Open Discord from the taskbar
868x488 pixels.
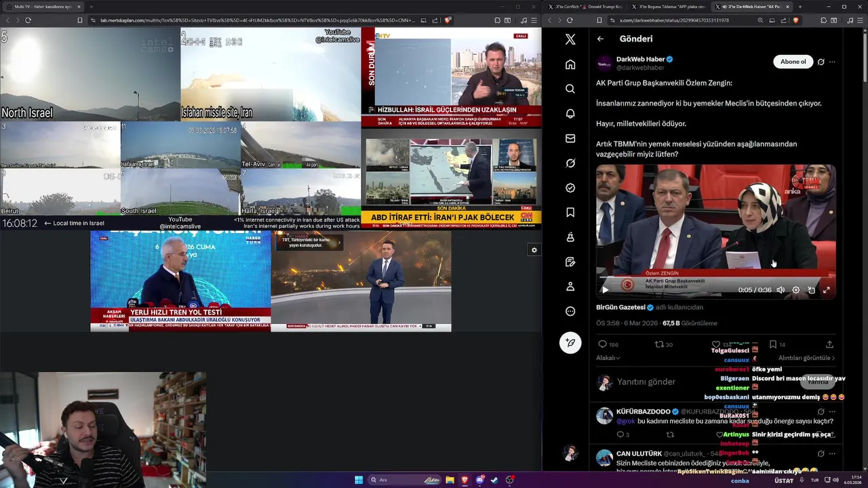(480, 480)
